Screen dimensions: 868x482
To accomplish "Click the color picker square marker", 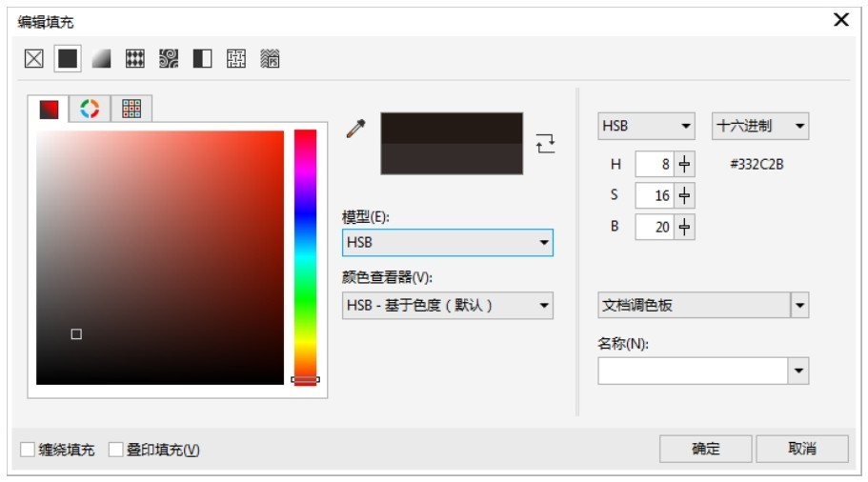I will [x=76, y=334].
